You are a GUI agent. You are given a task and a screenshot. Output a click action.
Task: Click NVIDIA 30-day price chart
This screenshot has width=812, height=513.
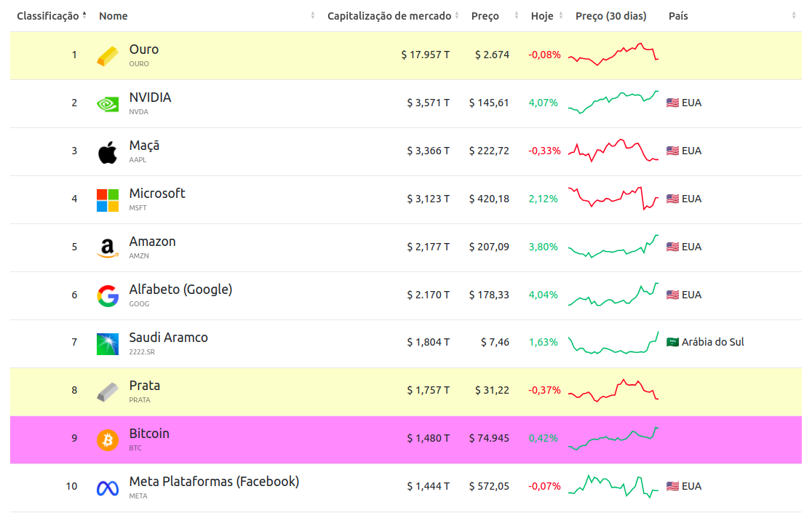pyautogui.click(x=613, y=102)
